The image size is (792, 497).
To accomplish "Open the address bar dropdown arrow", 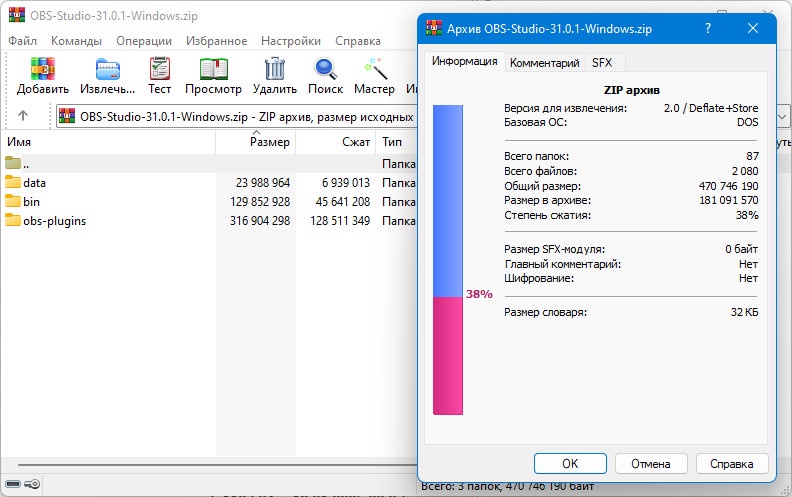I will pos(782,117).
